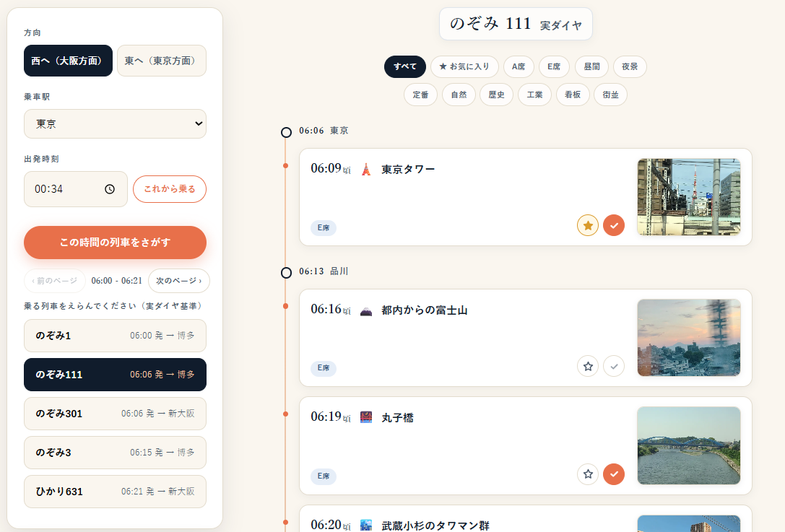Select westbound direction toward Osaka

(68, 61)
